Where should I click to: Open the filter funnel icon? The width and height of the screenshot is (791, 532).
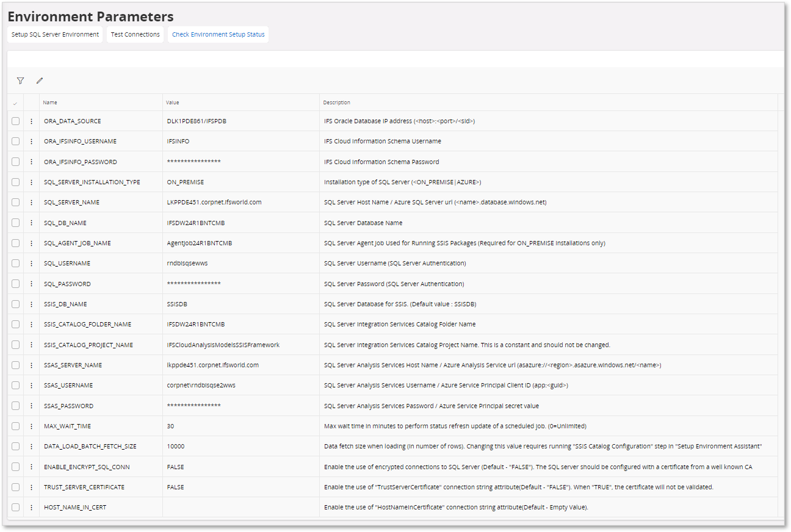[x=20, y=81]
